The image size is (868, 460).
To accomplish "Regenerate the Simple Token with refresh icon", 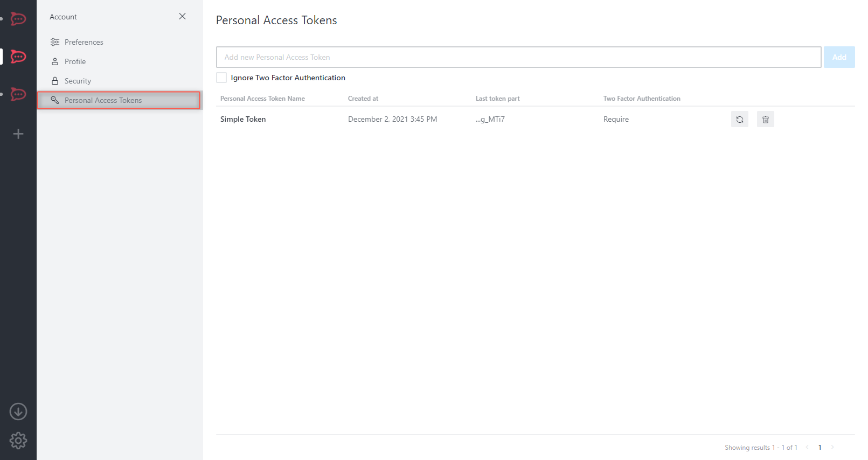I will (x=740, y=120).
